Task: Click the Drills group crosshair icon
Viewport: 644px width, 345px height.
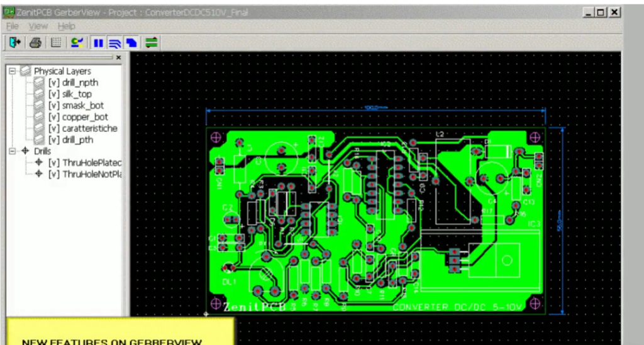Action: pos(25,151)
